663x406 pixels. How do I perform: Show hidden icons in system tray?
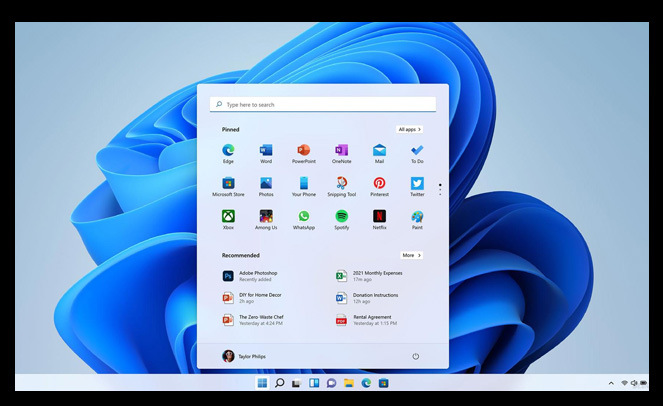click(611, 383)
